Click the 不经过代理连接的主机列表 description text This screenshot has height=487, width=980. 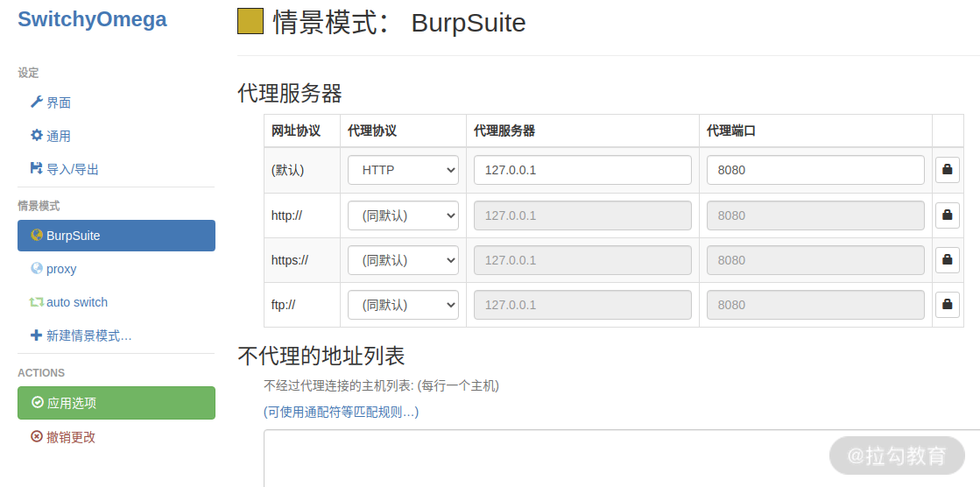[x=381, y=385]
